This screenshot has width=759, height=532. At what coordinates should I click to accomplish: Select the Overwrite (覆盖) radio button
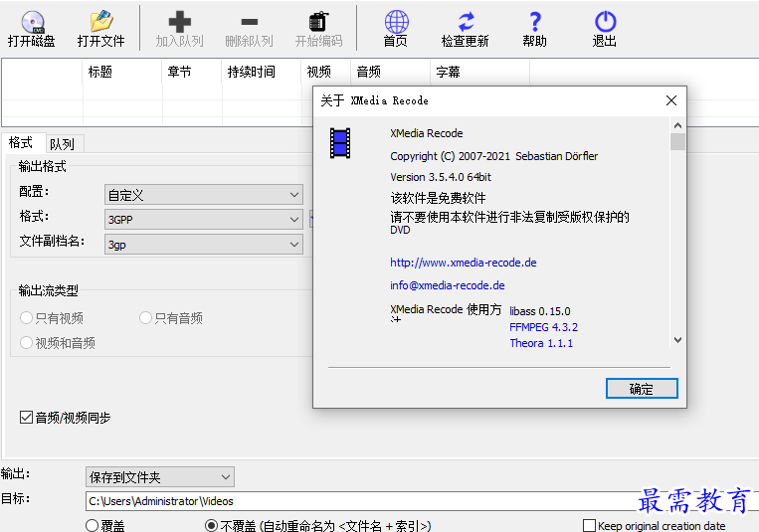[x=92, y=526]
